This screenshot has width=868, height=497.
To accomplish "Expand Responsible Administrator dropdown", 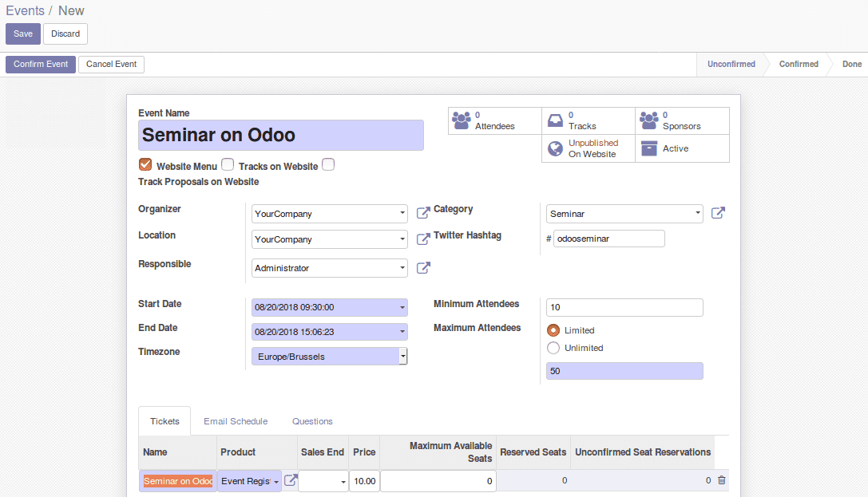I will (402, 268).
